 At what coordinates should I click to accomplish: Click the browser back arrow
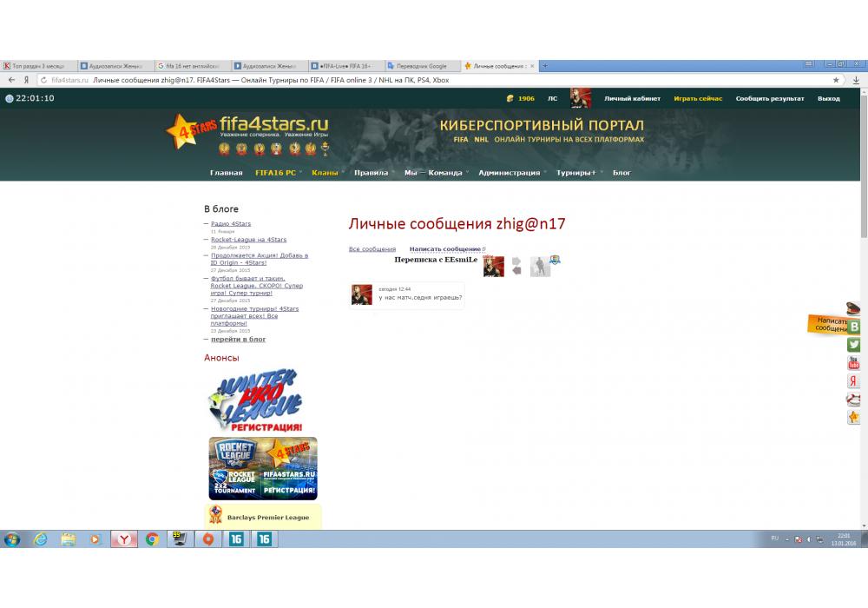pyautogui.click(x=12, y=80)
